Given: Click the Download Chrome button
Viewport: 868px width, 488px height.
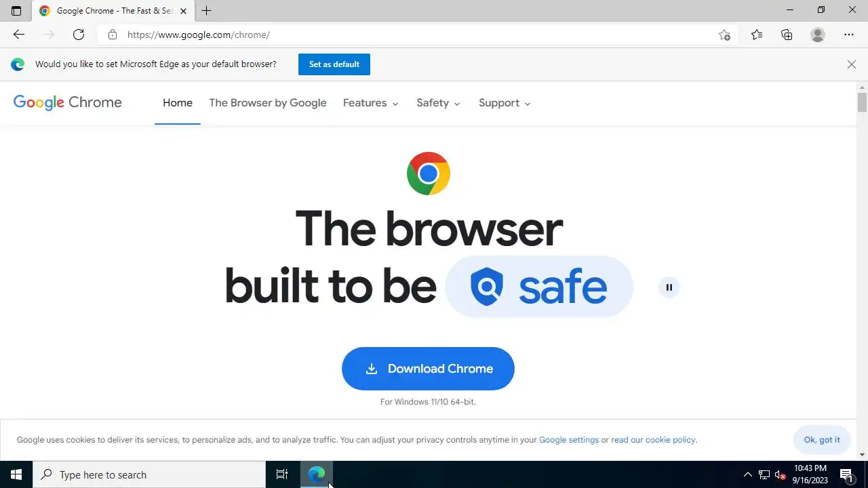Looking at the screenshot, I should [x=428, y=369].
